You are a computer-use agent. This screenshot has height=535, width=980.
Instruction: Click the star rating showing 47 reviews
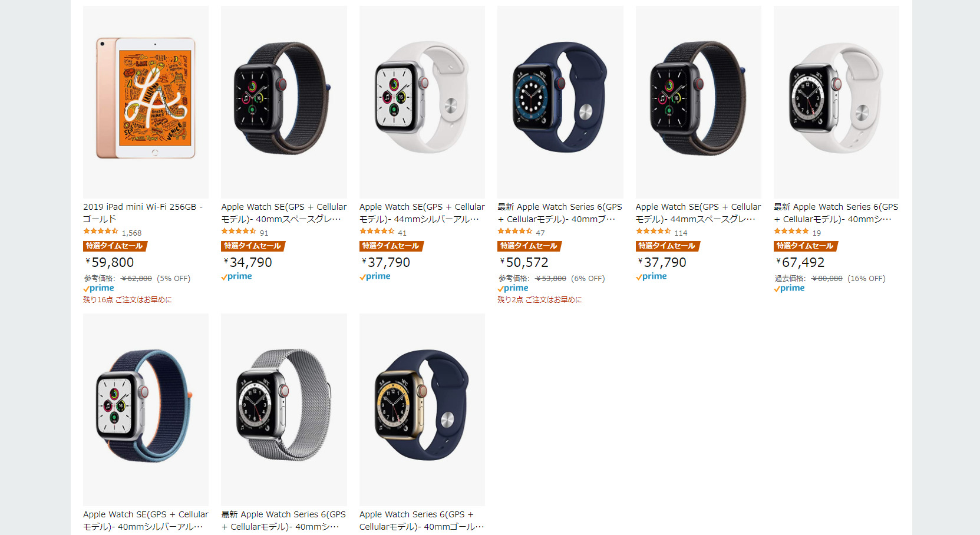pyautogui.click(x=515, y=232)
